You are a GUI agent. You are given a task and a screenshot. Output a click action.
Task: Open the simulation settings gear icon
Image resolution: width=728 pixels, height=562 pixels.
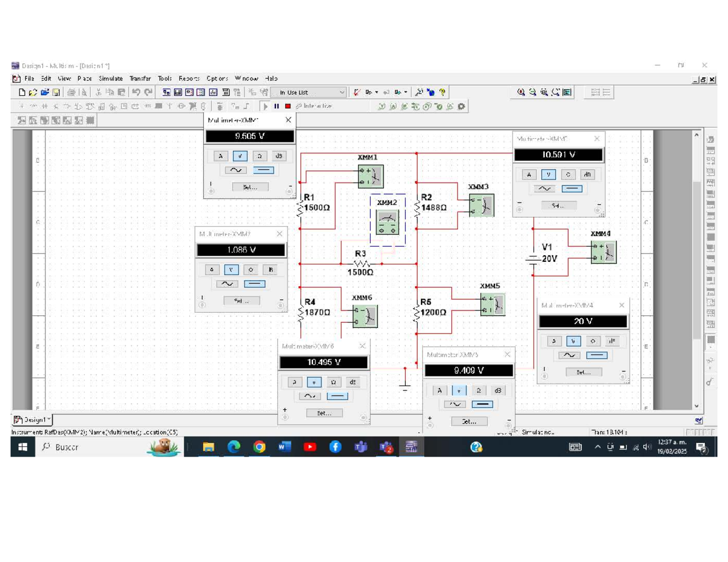(461, 106)
